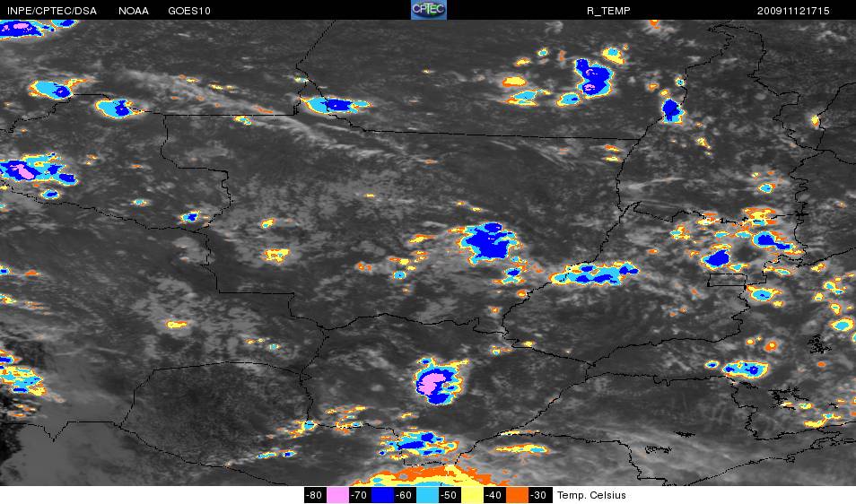Select the orange legend color swatch
This screenshot has width=856, height=504.
pos(517,495)
